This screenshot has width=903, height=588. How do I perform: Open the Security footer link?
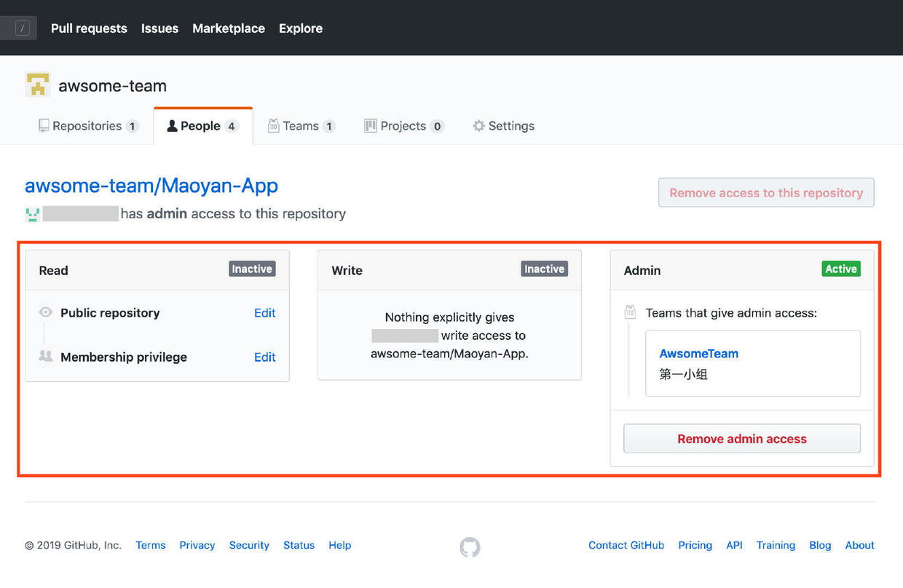(249, 545)
